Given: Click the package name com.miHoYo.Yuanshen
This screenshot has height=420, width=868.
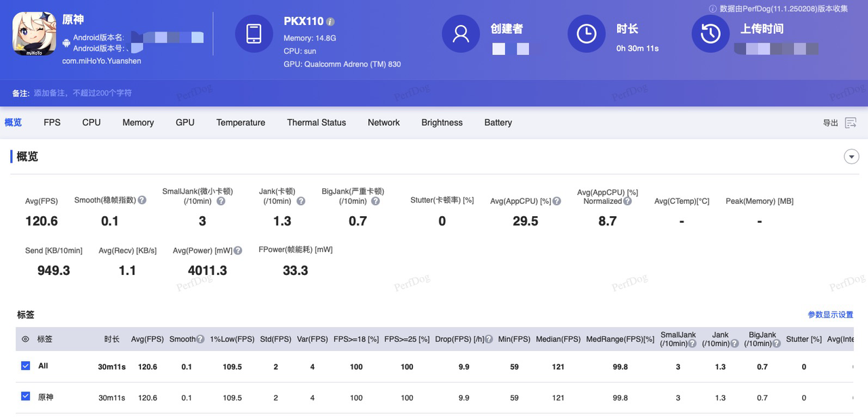Looking at the screenshot, I should click(x=102, y=61).
